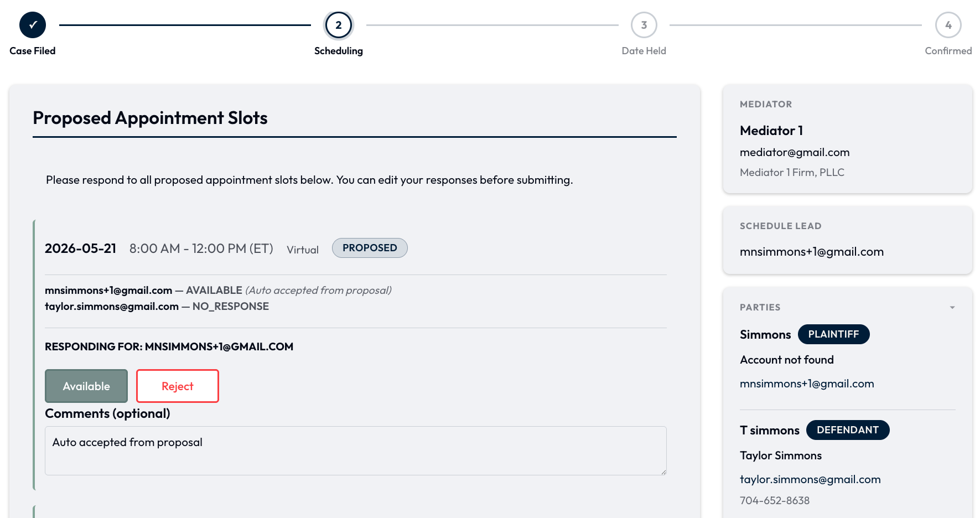Click the Confirmed step label

pyautogui.click(x=948, y=51)
